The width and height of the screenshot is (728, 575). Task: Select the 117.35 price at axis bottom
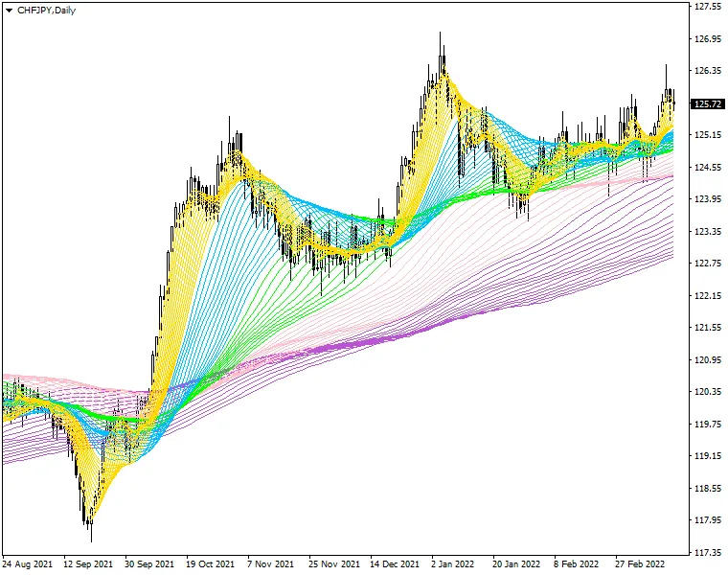(707, 553)
